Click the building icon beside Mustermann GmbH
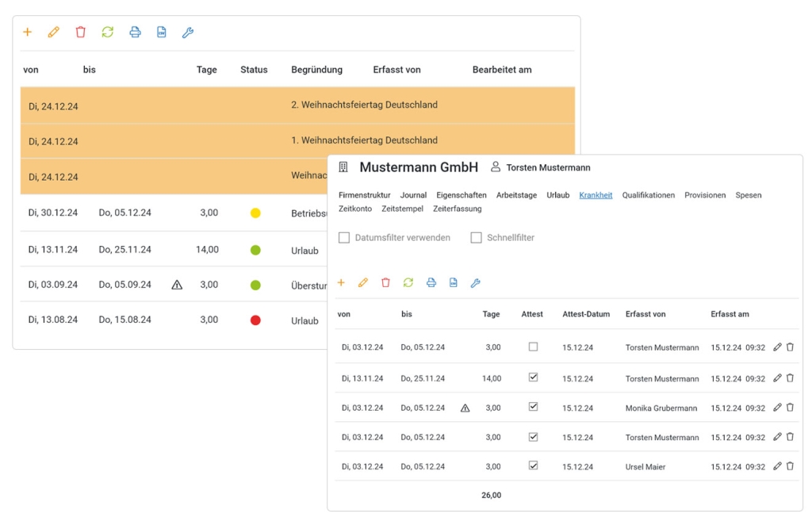The width and height of the screenshot is (812, 525). pos(343,167)
